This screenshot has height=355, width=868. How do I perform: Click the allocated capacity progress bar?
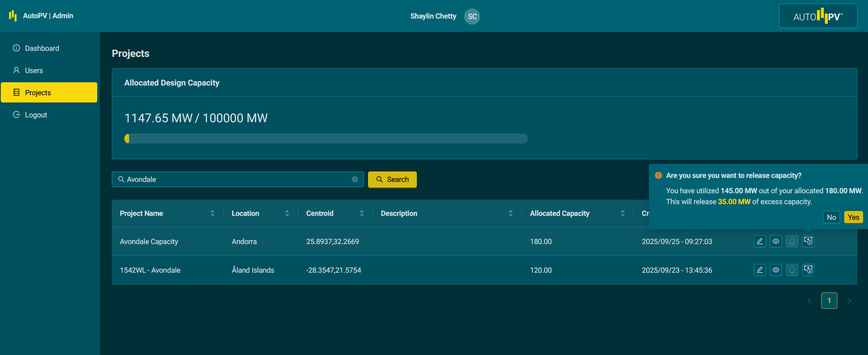tap(326, 139)
